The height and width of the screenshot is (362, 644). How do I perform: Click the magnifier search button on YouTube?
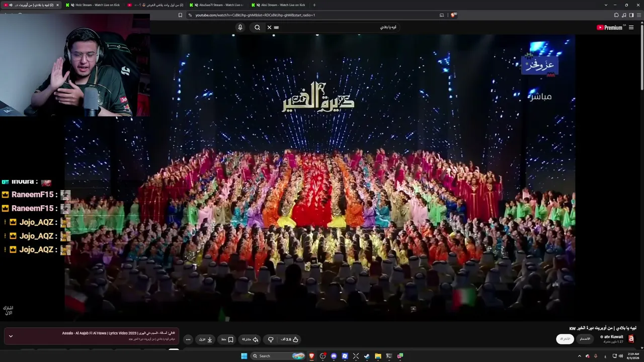[257, 28]
